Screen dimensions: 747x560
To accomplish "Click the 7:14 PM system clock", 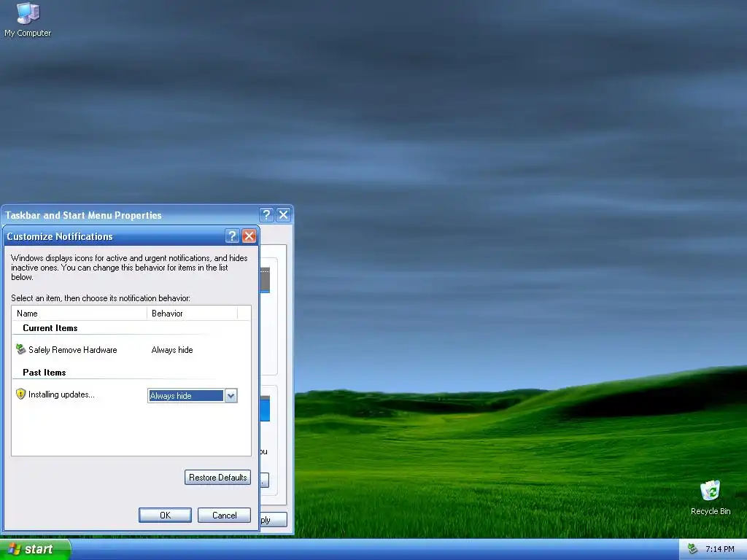I will point(720,549).
